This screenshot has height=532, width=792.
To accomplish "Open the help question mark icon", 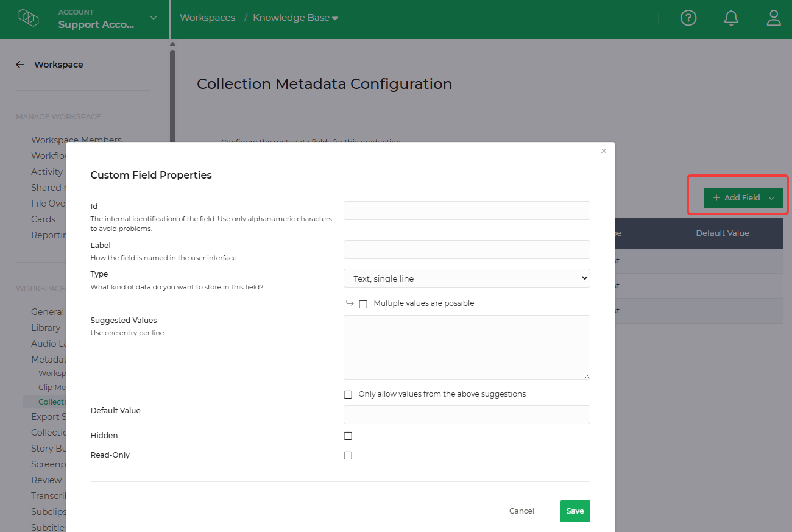I will [688, 18].
